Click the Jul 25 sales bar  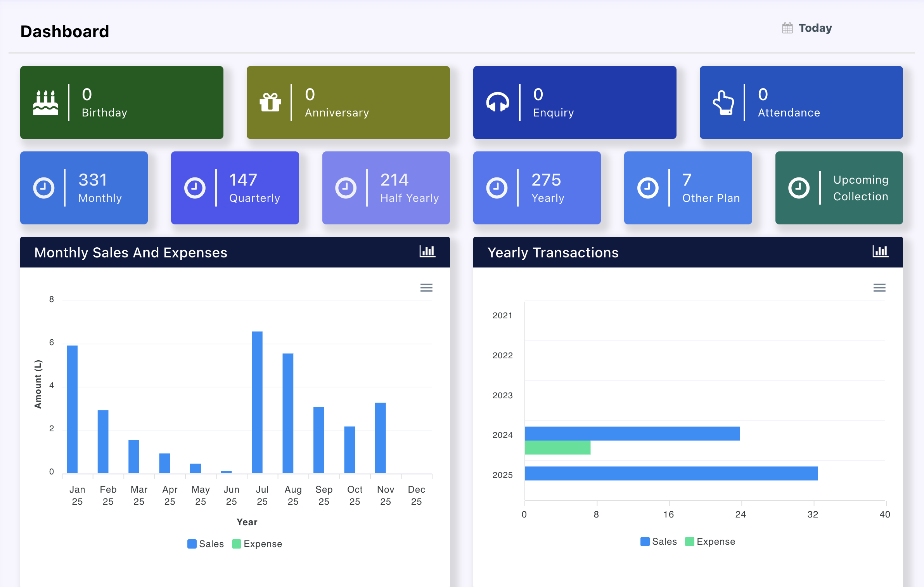[x=257, y=402]
